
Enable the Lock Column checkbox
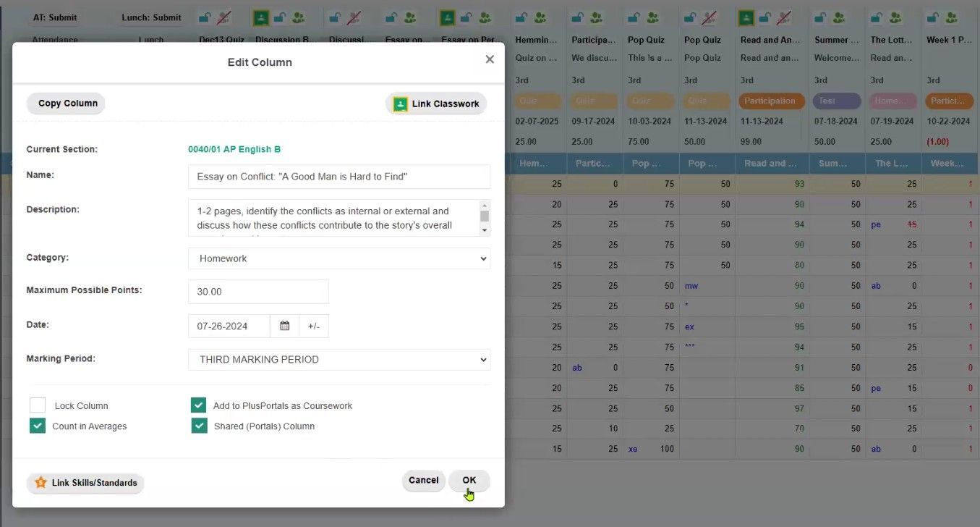point(37,405)
